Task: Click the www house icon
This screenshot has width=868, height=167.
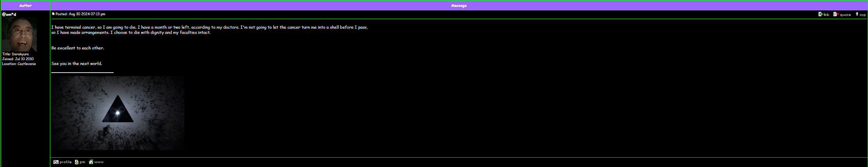Action: point(91,162)
